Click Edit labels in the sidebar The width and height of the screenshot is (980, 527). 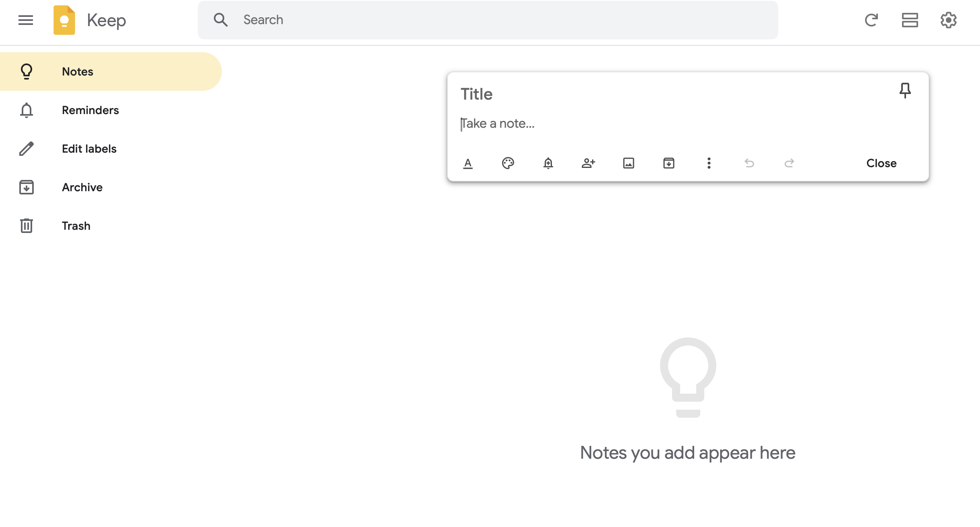tap(89, 149)
